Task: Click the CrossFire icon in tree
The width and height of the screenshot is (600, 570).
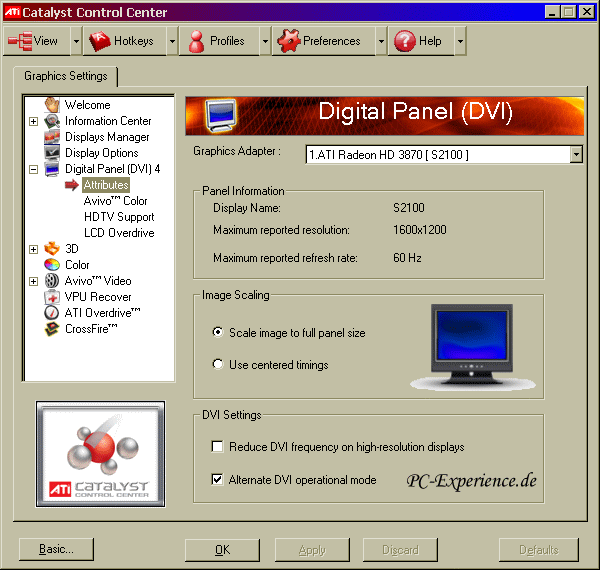Action: 52,329
